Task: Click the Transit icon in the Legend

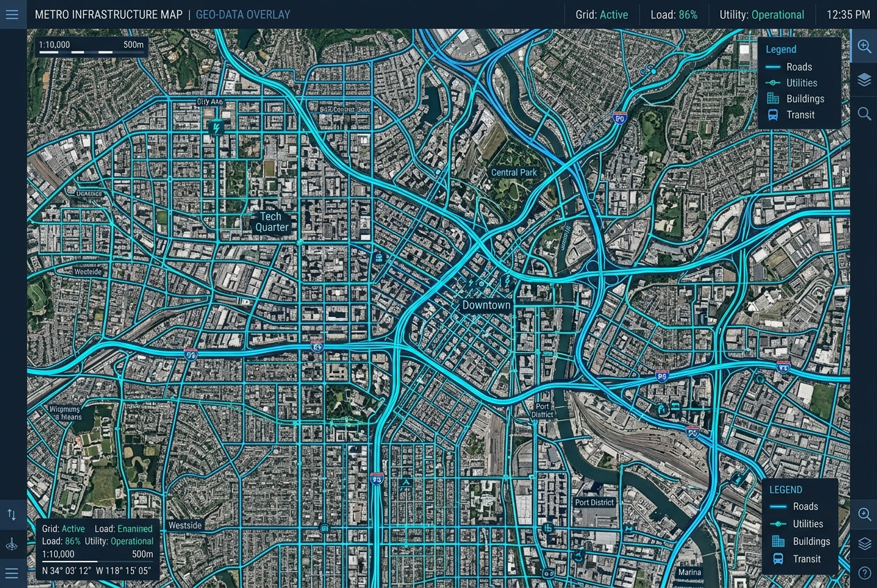Action: (772, 114)
